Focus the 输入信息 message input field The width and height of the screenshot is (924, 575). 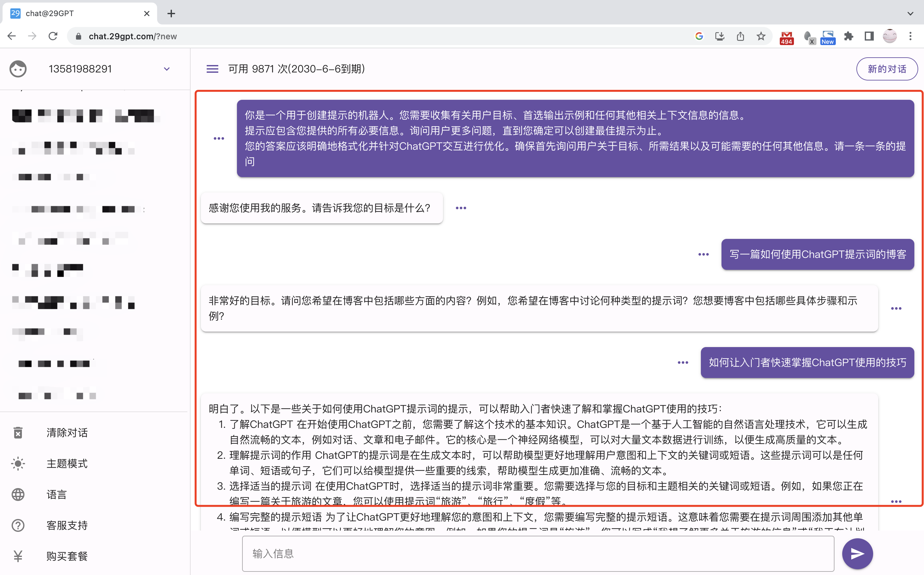pyautogui.click(x=538, y=554)
